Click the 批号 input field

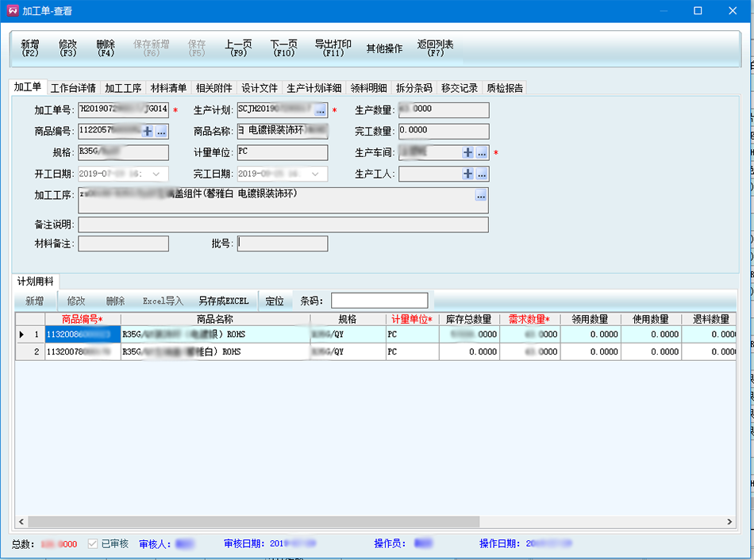click(283, 244)
